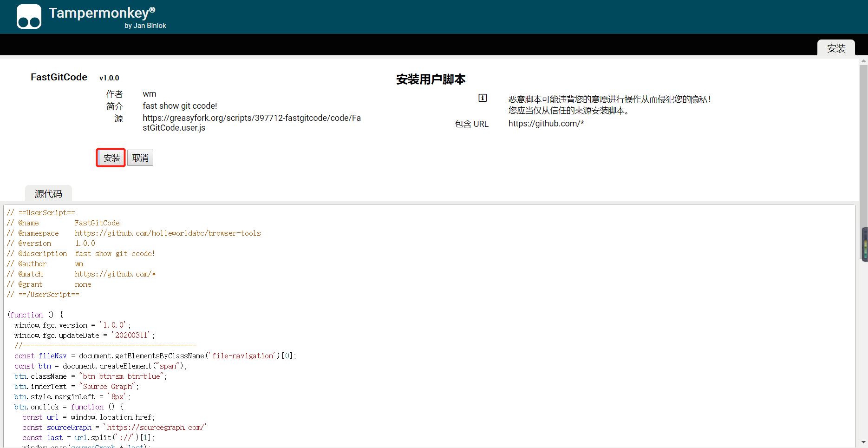Click the @match code line in source
The image size is (868, 448).
81,274
